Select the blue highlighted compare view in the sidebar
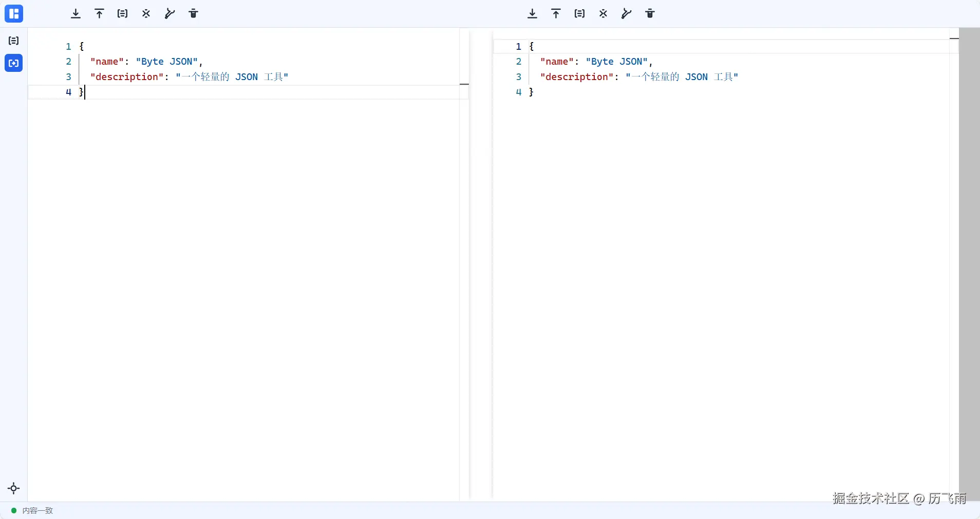This screenshot has width=980, height=519. (14, 63)
